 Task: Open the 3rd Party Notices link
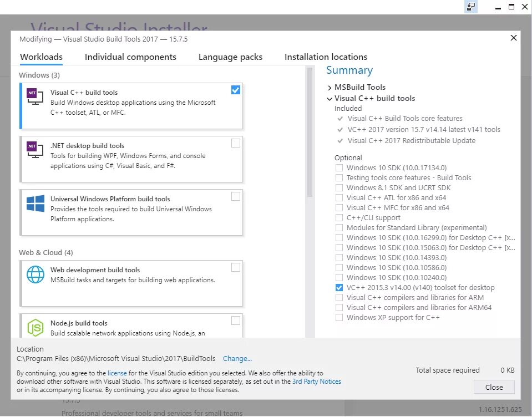click(x=317, y=382)
